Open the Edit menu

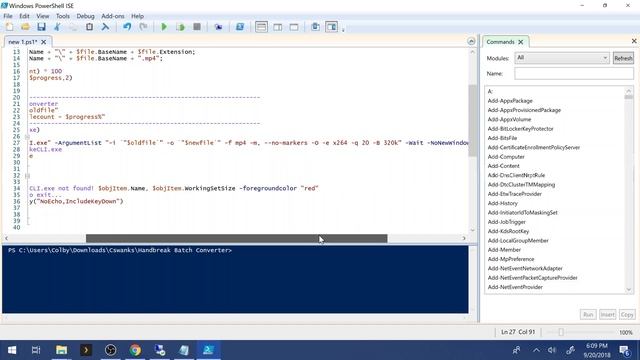(x=24, y=16)
